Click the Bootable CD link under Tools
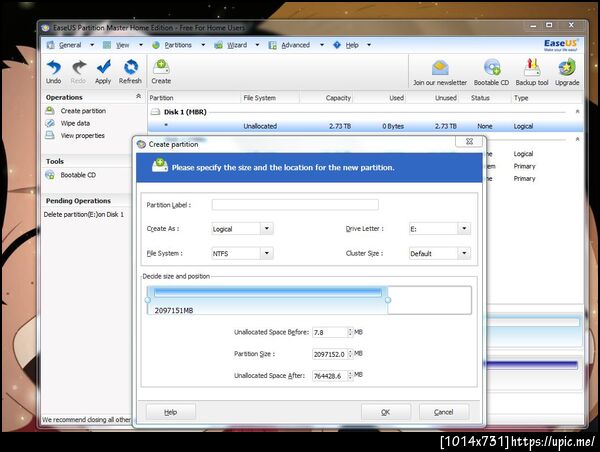 pyautogui.click(x=78, y=175)
